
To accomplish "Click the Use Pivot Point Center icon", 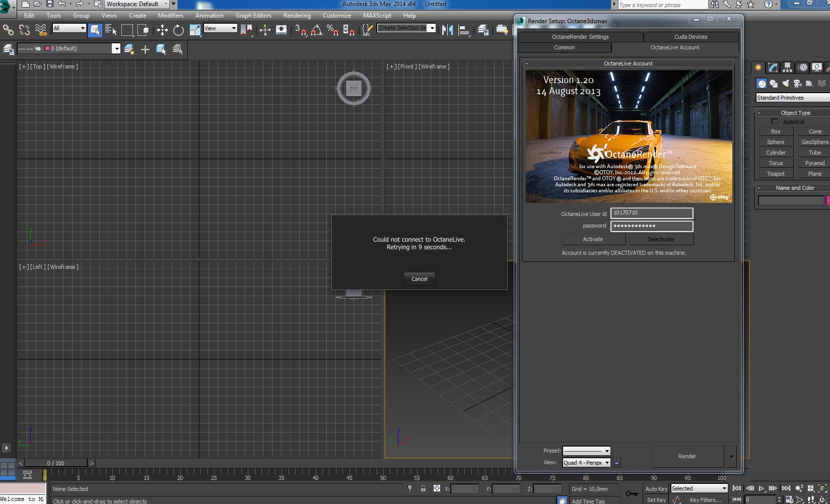I will click(246, 30).
